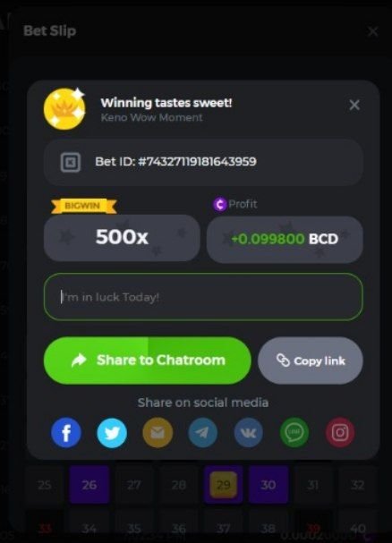This screenshot has width=392, height=543.
Task: Share win via email icon
Action: tap(158, 433)
